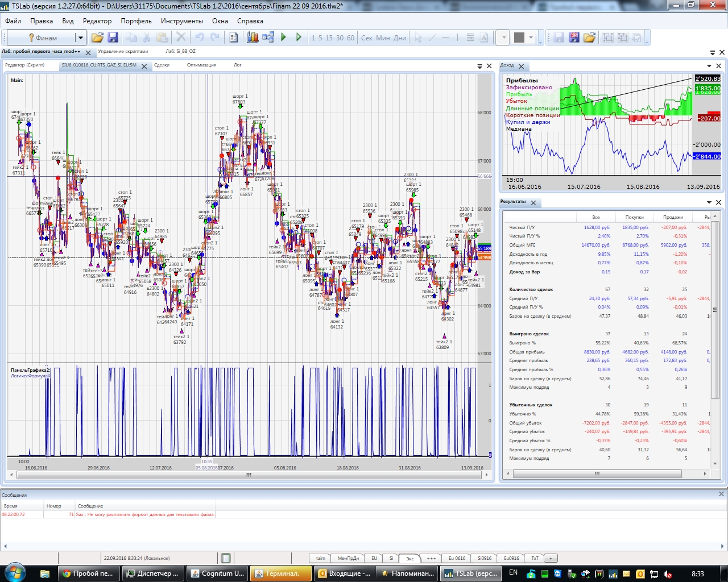Open the properties list icon in toolbar
This screenshot has height=582, width=728.
234,38
